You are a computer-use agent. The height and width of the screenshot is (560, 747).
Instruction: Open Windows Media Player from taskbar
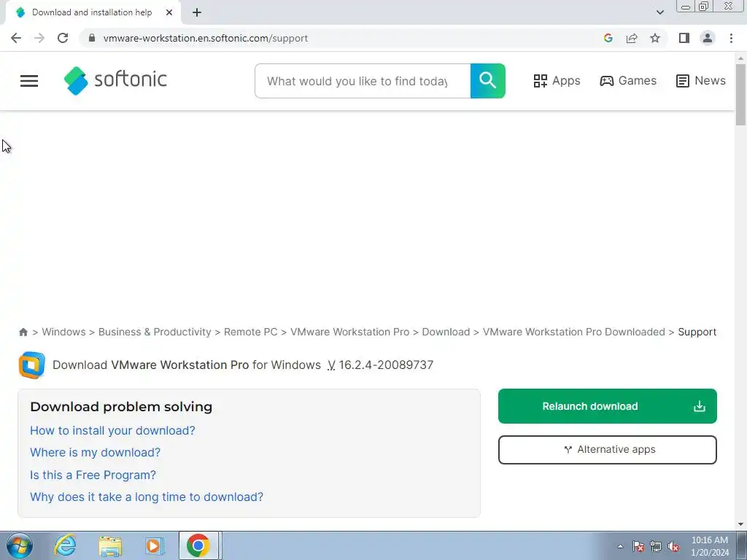tap(154, 546)
